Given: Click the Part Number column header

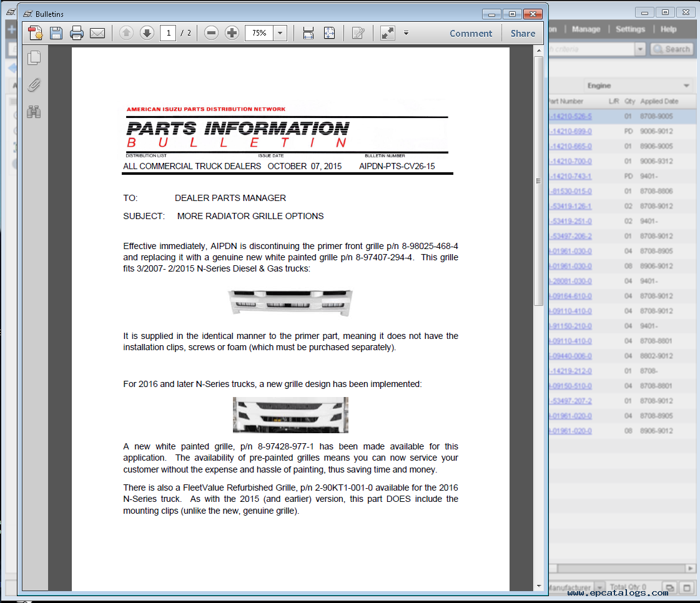Looking at the screenshot, I should click(566, 102).
